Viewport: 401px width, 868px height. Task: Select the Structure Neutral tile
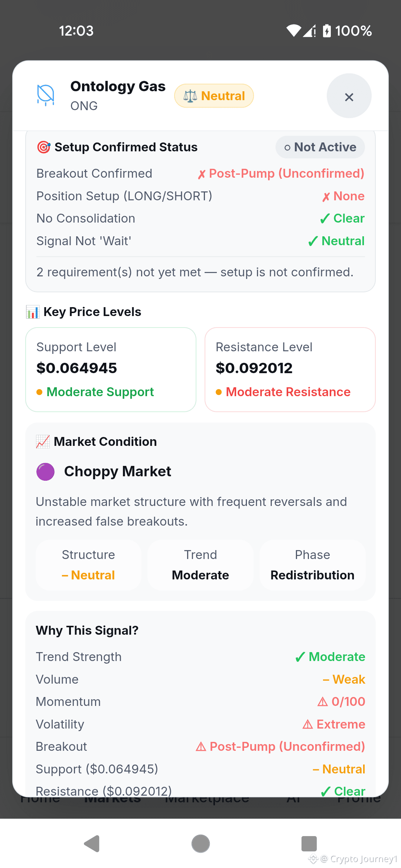pos(88,565)
